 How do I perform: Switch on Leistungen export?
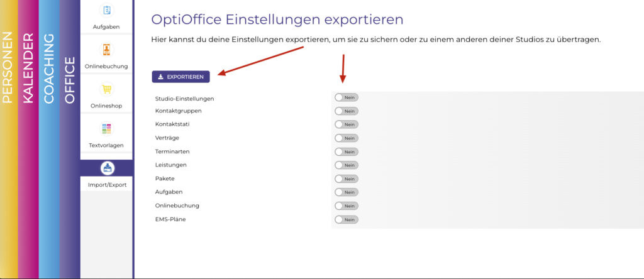point(347,165)
